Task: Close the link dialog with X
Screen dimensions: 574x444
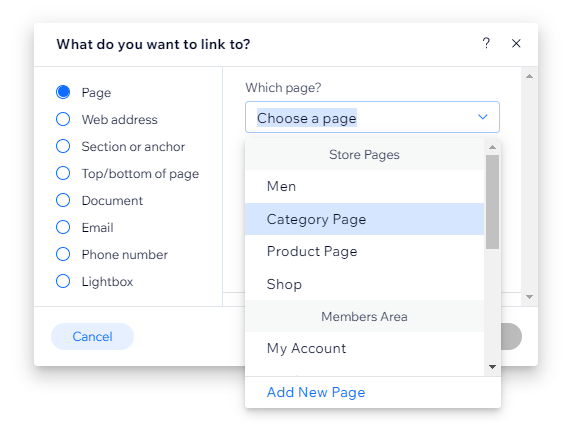Action: coord(516,43)
